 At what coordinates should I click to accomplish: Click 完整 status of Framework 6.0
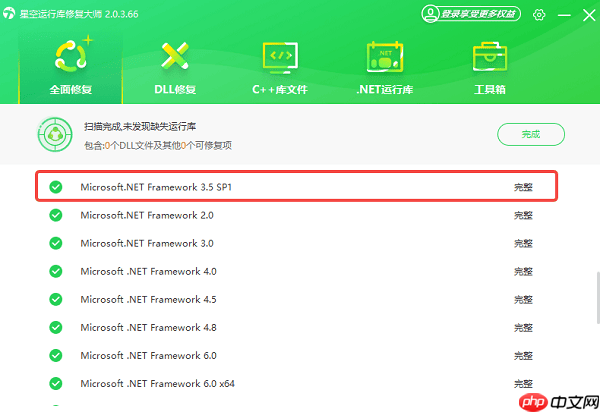point(523,355)
